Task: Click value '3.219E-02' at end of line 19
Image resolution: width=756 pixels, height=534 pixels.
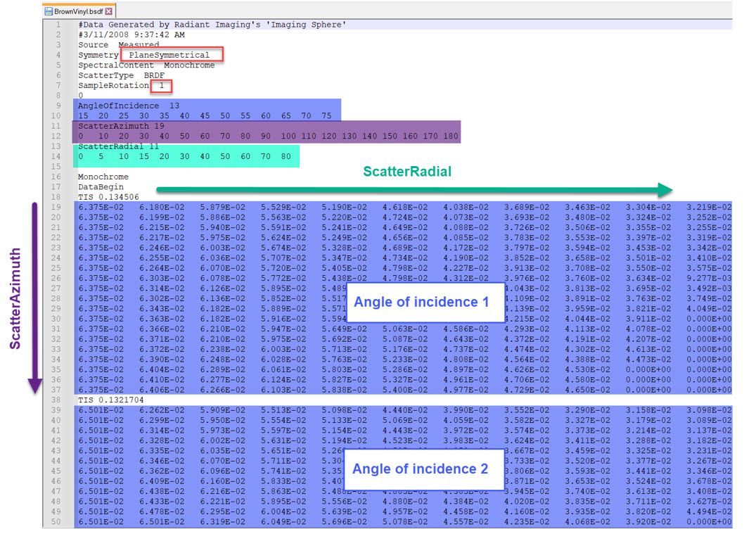Action: (709, 207)
